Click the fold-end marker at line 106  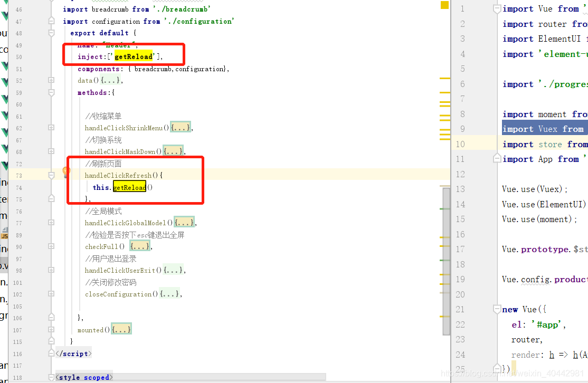click(51, 317)
